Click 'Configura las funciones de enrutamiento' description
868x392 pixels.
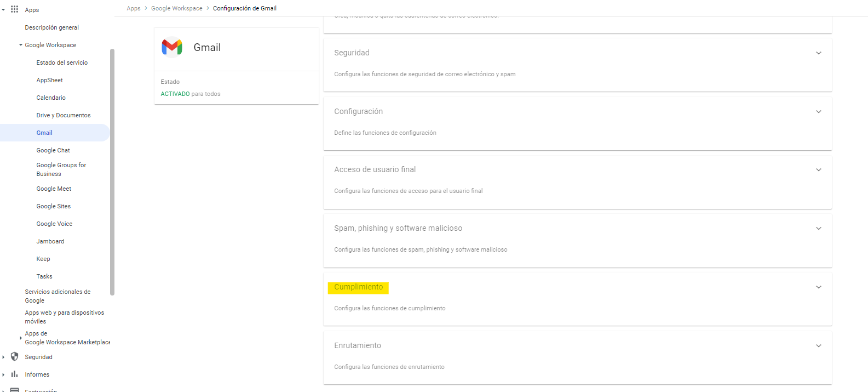[x=389, y=367]
